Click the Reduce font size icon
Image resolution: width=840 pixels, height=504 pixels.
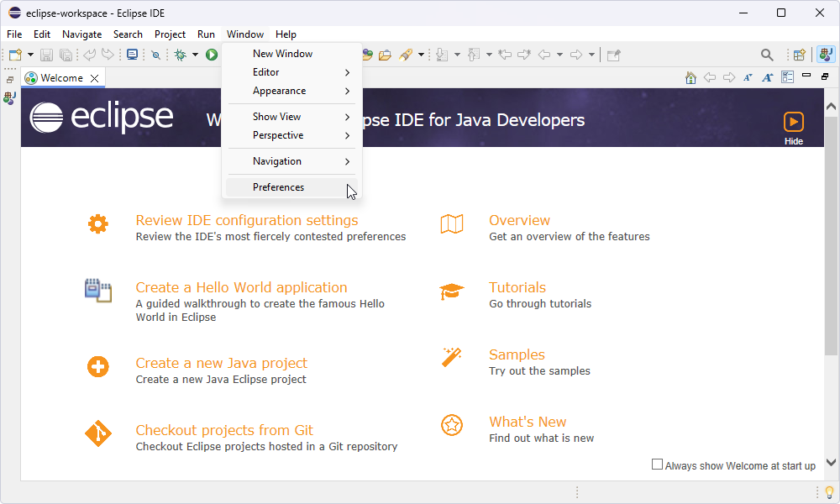coord(748,77)
